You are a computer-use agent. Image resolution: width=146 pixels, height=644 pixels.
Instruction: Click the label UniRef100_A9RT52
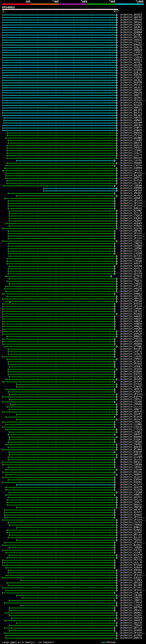point(131,118)
